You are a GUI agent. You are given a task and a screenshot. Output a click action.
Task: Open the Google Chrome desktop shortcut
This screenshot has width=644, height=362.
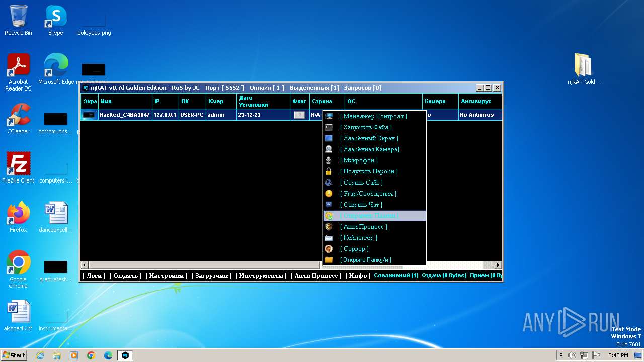click(x=18, y=269)
